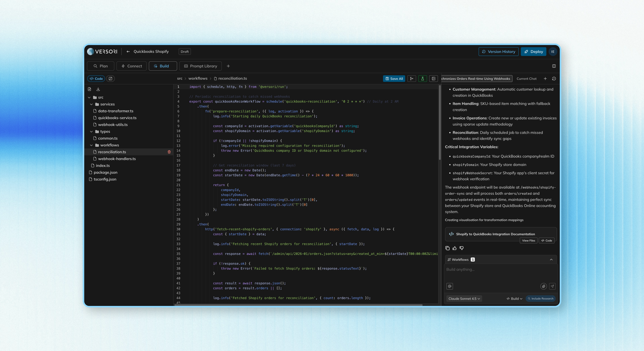This screenshot has height=351, width=644.
Task: Click View Files on the documentation card
Action: tap(528, 241)
